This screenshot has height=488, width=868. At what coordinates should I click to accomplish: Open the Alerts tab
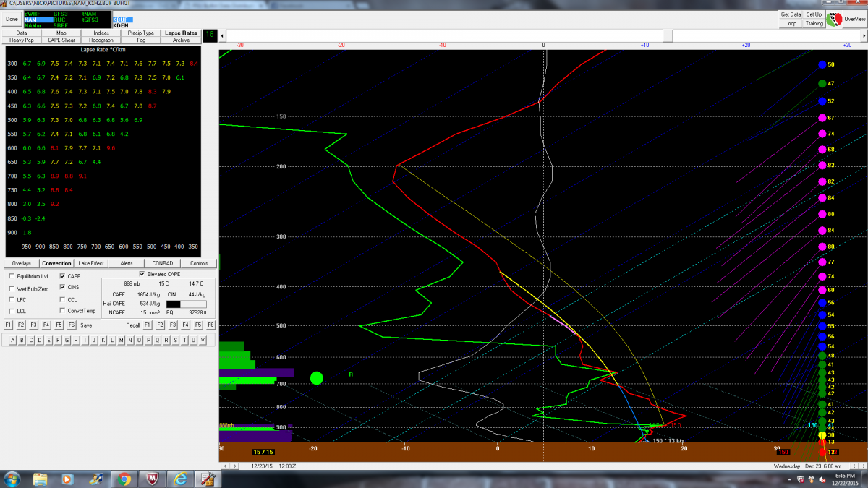(127, 263)
